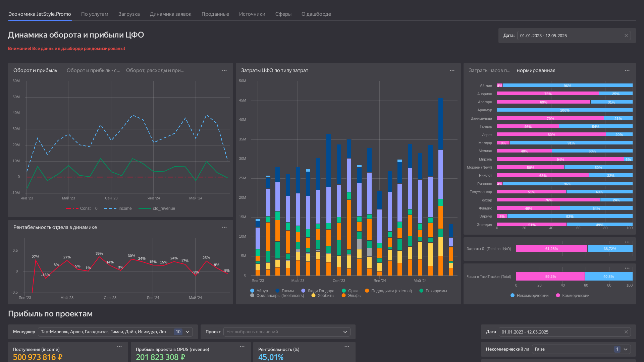Image resolution: width=644 pixels, height=362 pixels.
Task: Expand the Проект dropdown list
Action: pos(345,332)
